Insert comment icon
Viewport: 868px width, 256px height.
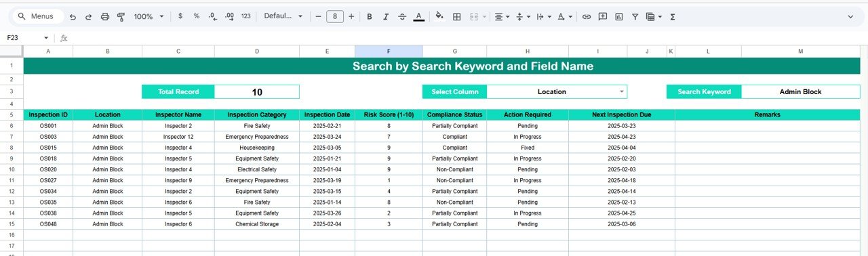point(602,16)
